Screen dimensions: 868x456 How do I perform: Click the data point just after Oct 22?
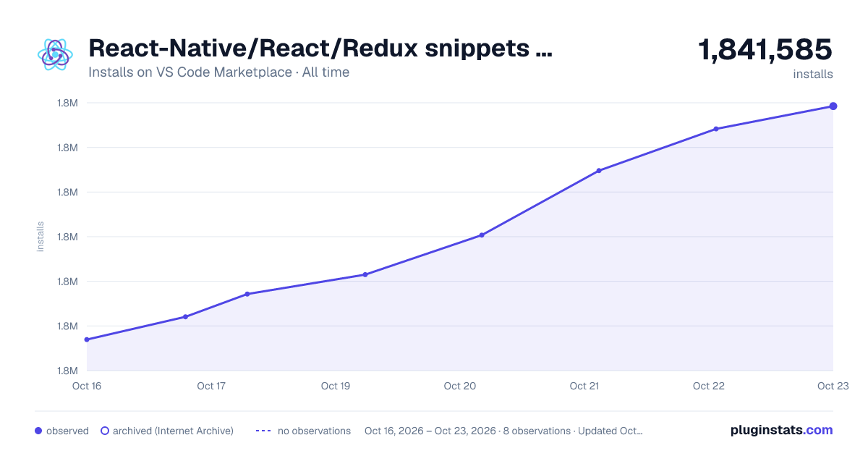716,129
